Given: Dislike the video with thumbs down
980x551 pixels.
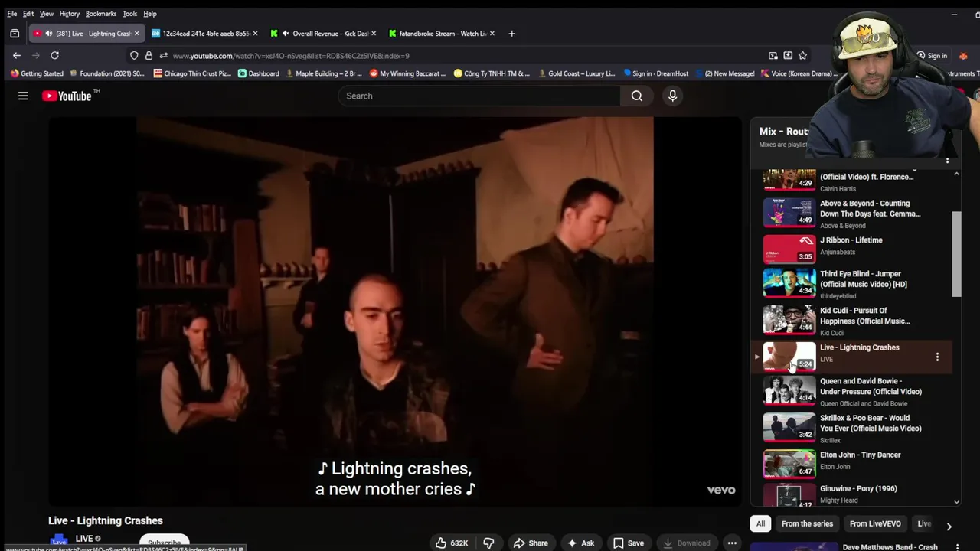Looking at the screenshot, I should (488, 543).
